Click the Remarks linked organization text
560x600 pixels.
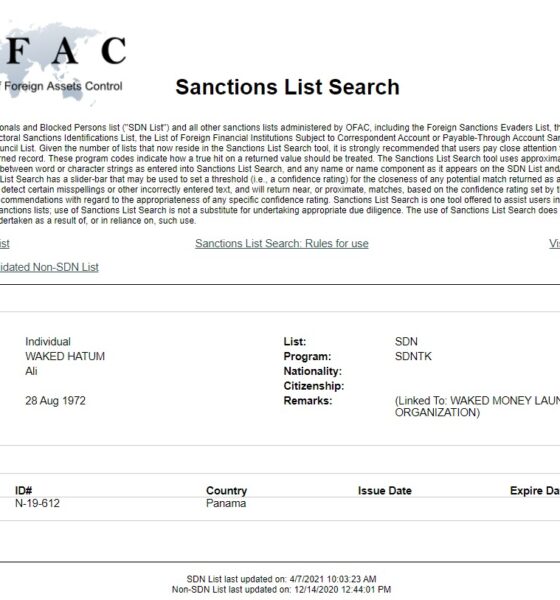477,406
